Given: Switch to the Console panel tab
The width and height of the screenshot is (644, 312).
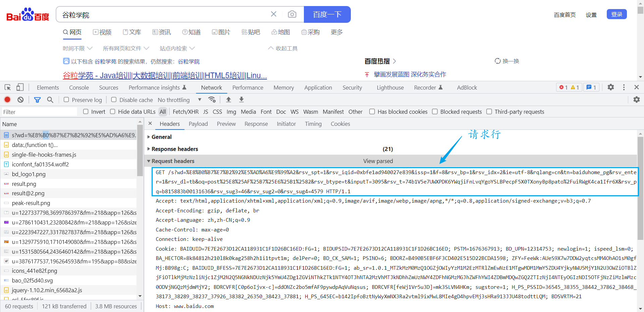Looking at the screenshot, I should 79,88.
